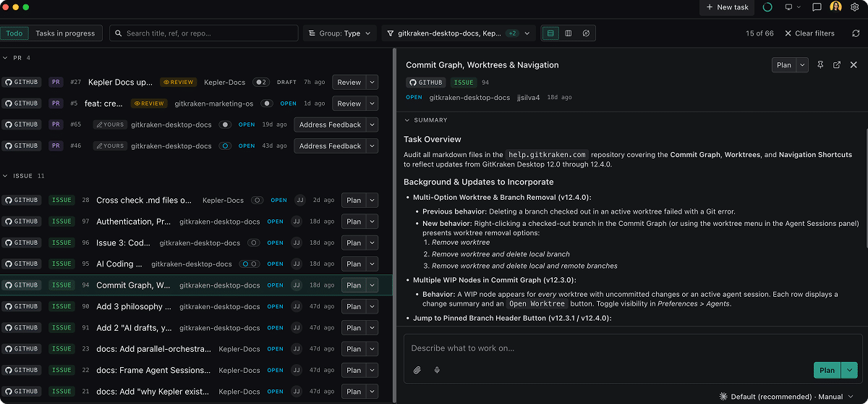Toggle the status indicator on PR #46 row
Viewport: 868px width, 404px height.
tap(226, 146)
